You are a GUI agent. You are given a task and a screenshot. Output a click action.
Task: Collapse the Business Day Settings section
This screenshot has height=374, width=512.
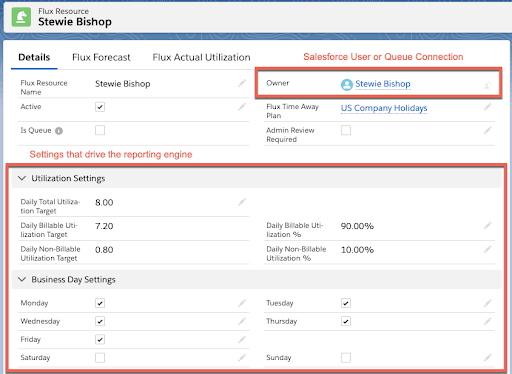click(22, 279)
